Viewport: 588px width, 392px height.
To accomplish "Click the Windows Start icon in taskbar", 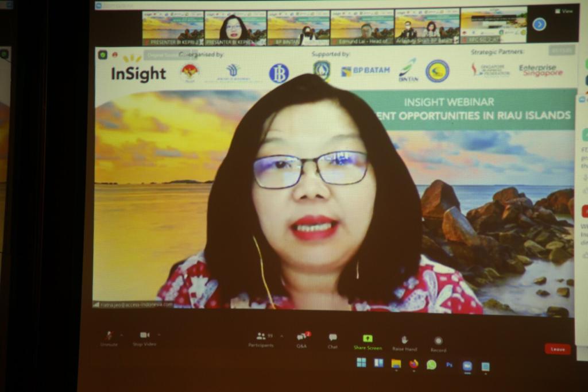I will click(x=361, y=362).
